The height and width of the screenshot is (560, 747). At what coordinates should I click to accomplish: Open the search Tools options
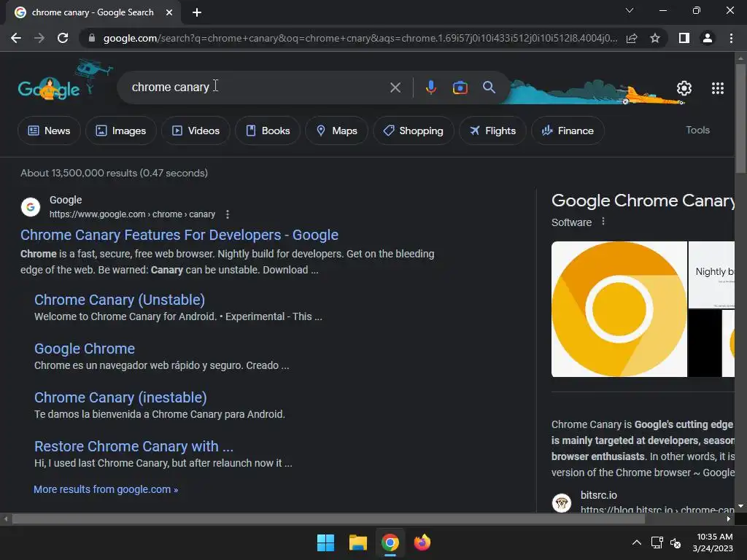[x=697, y=130]
